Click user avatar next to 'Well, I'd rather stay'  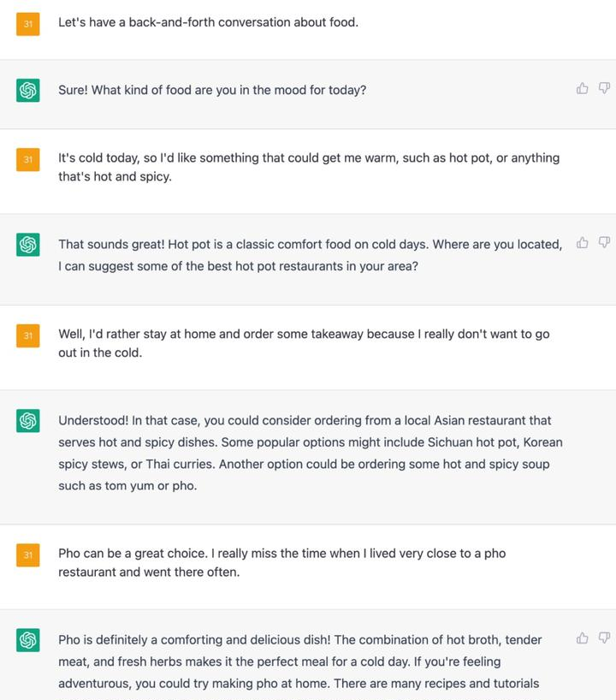28,335
